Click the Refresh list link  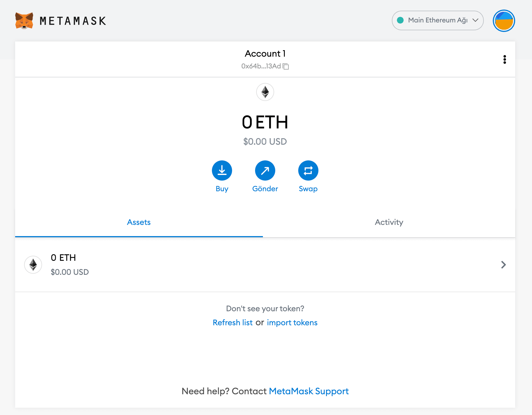233,322
